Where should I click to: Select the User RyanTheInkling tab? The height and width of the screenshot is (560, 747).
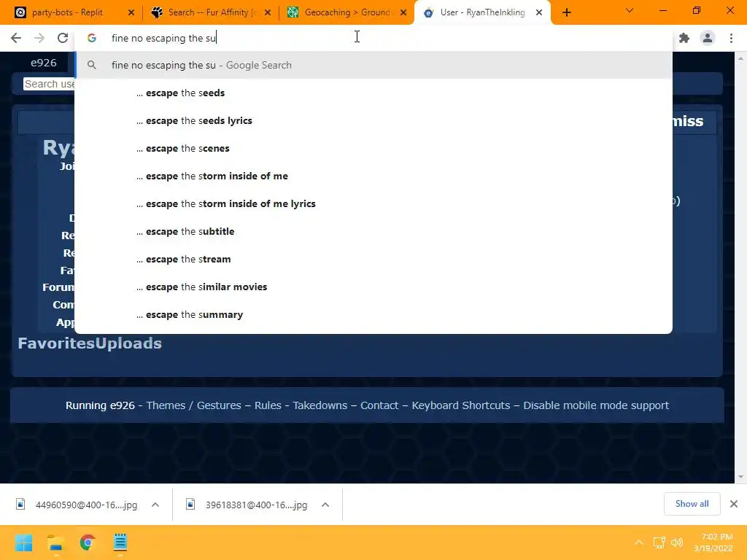(x=482, y=13)
